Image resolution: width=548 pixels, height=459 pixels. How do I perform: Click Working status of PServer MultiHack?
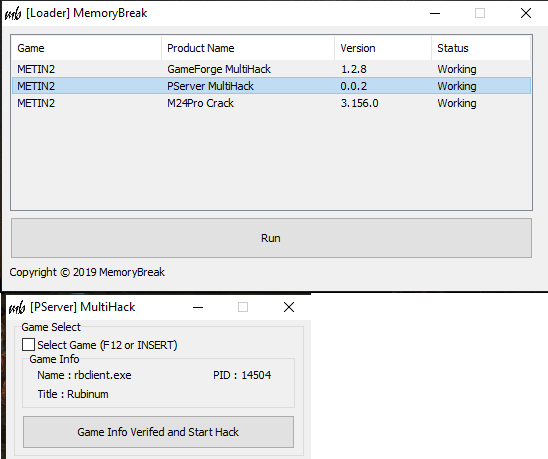(x=457, y=86)
